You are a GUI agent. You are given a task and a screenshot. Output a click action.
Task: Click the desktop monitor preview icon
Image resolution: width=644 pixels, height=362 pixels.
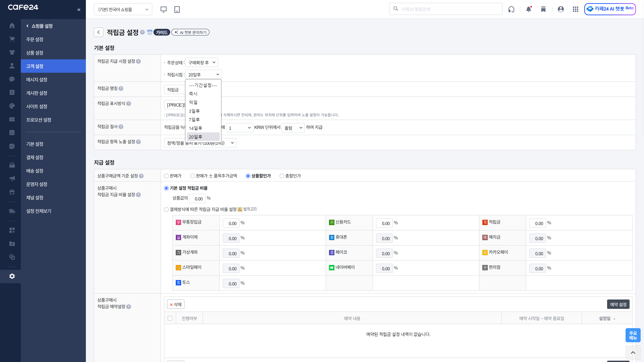(x=164, y=10)
